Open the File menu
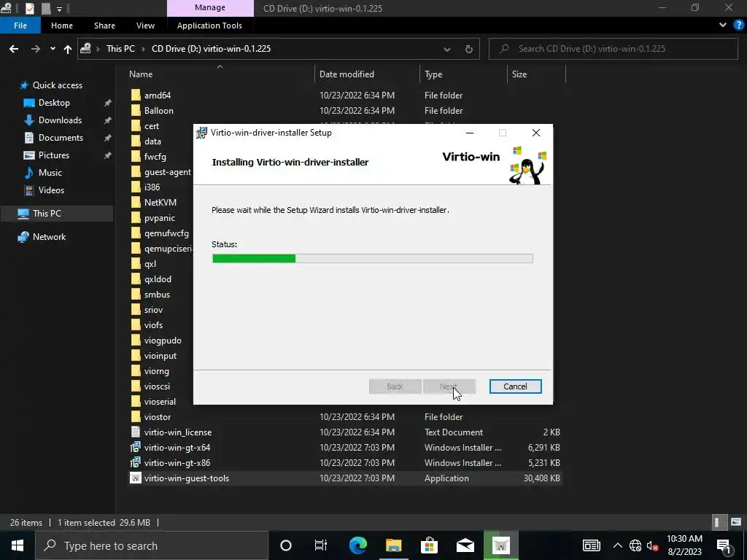 [x=20, y=26]
